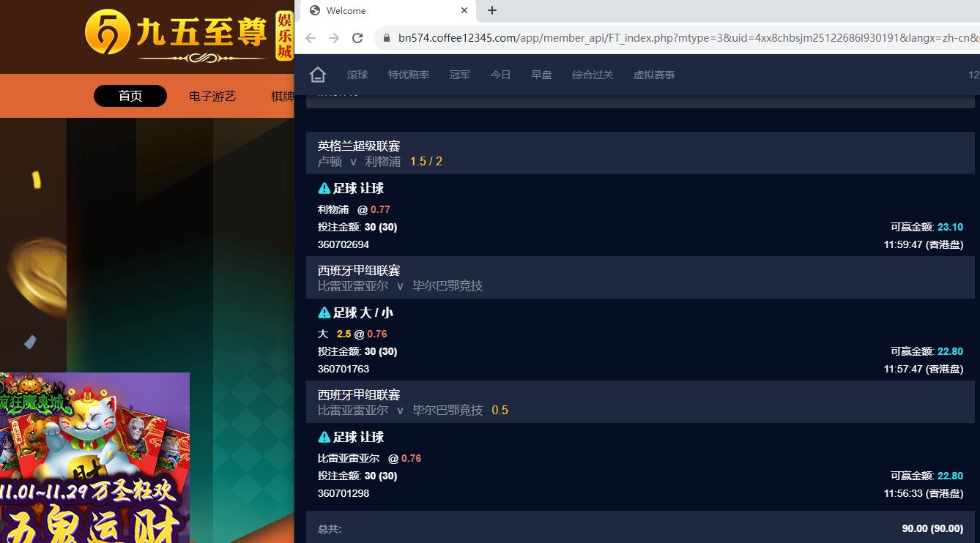The width and height of the screenshot is (980, 543).
Task: Click 首页 on the background casino site
Action: pos(130,96)
